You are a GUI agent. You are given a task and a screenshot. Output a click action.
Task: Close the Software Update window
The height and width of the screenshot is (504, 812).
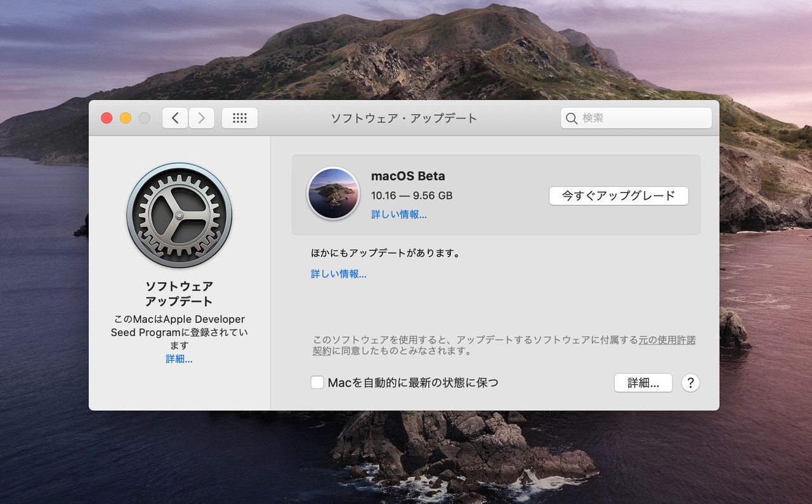click(107, 118)
